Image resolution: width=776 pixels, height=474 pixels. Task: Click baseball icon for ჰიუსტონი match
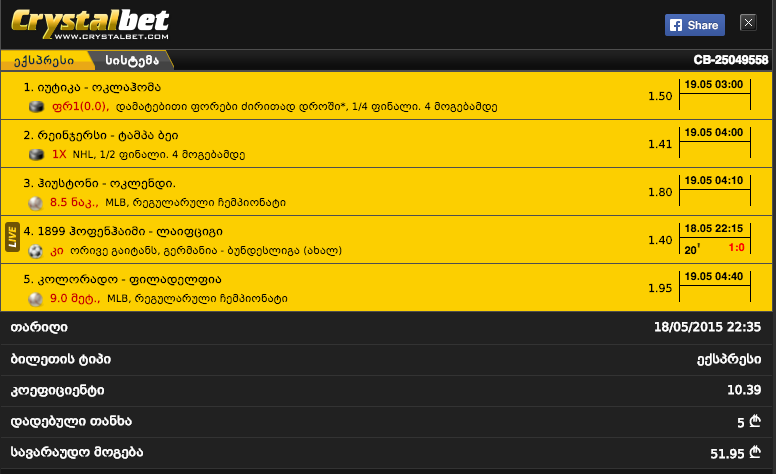[36, 203]
